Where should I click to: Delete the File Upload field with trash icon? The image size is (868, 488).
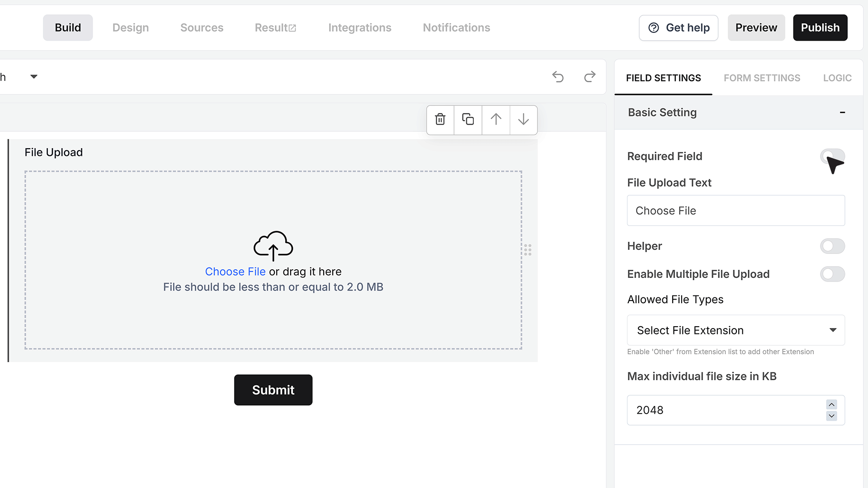tap(440, 119)
